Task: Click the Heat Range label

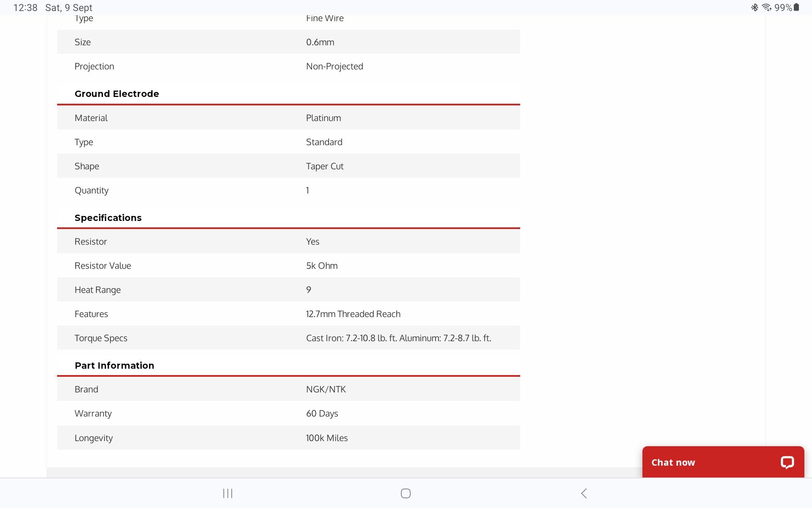Action: pyautogui.click(x=98, y=290)
